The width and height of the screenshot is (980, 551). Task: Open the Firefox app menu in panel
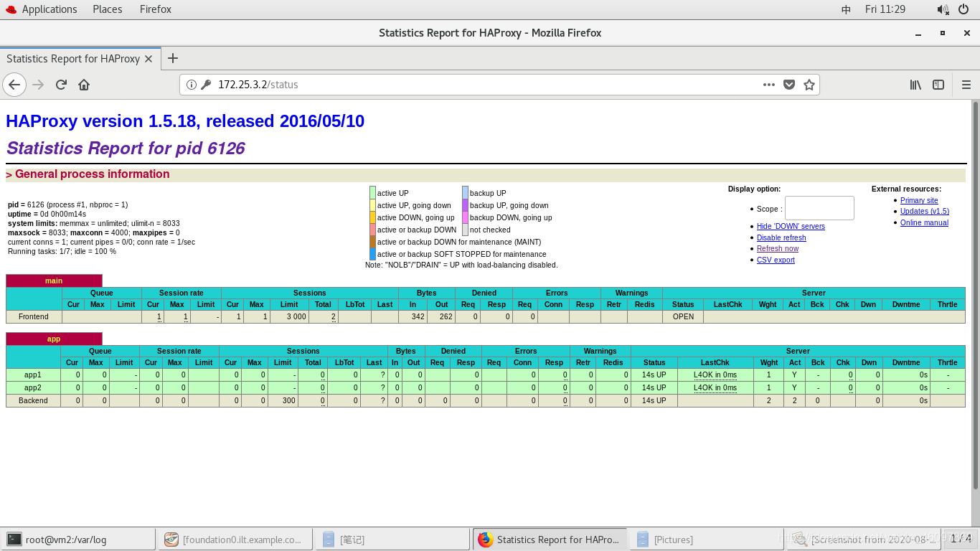point(156,9)
